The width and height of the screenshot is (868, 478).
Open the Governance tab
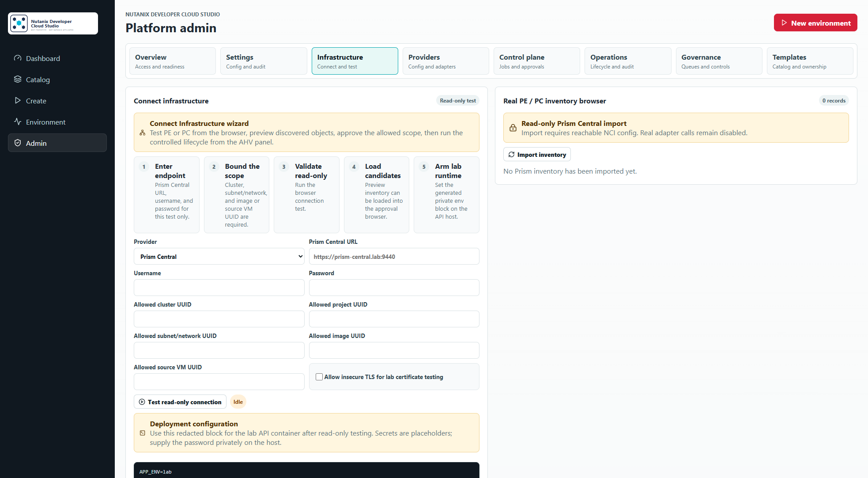[x=719, y=61]
